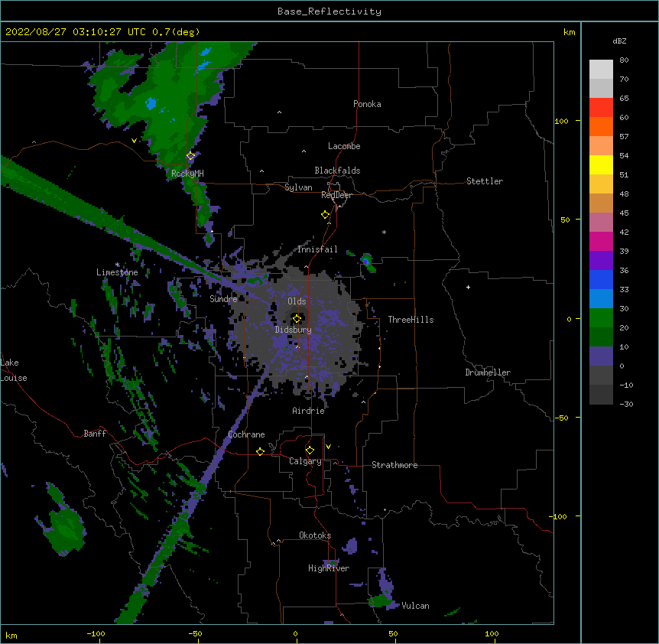Click the 100 tick on the right-hand km axis
This screenshot has height=644, width=659.
[561, 121]
